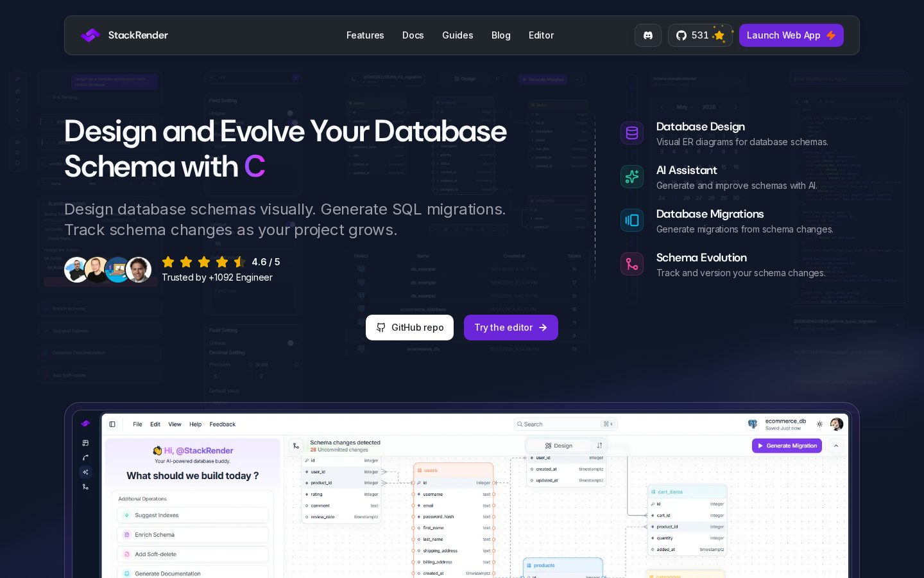Viewport: 924px width, 578px height.
Task: Select the email row in users table
Action: [455, 505]
